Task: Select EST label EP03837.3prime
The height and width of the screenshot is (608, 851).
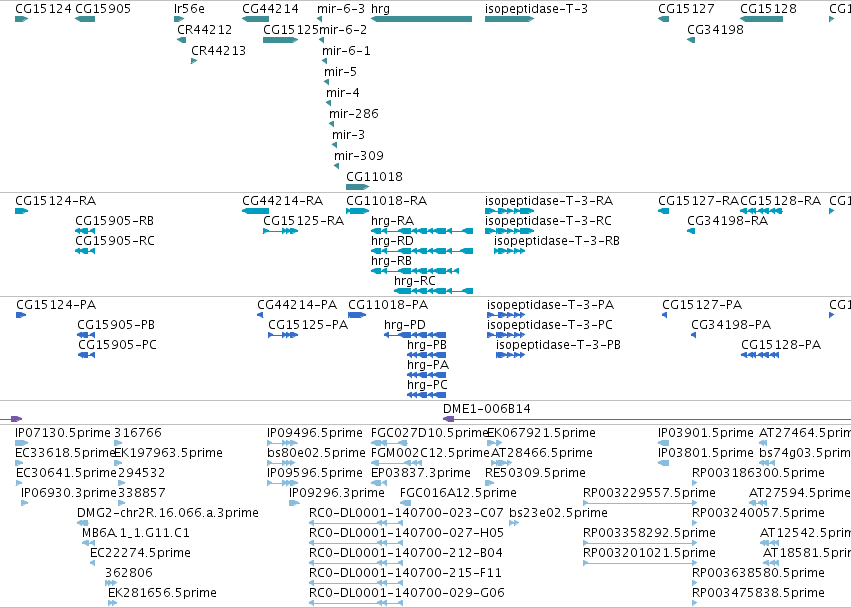Action: tap(421, 473)
